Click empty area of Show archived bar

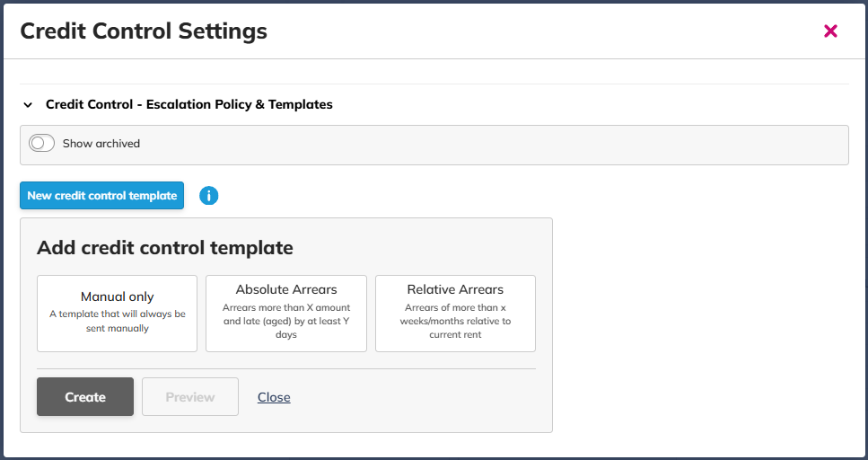click(x=494, y=145)
